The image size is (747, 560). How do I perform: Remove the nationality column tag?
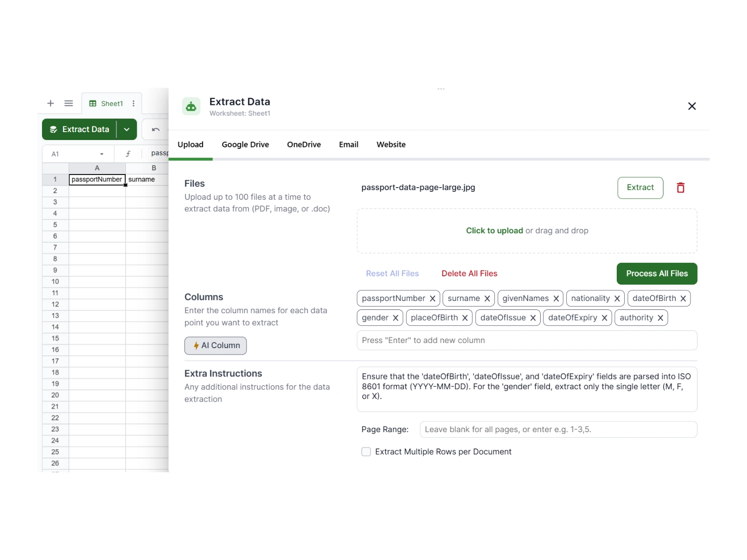pos(617,299)
